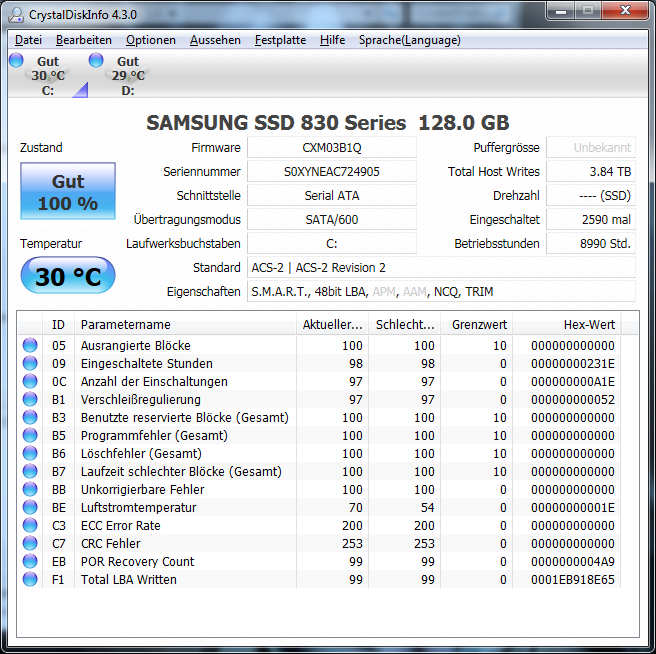Click status orb of Benutzte reservierte Blöcke row

coord(30,417)
